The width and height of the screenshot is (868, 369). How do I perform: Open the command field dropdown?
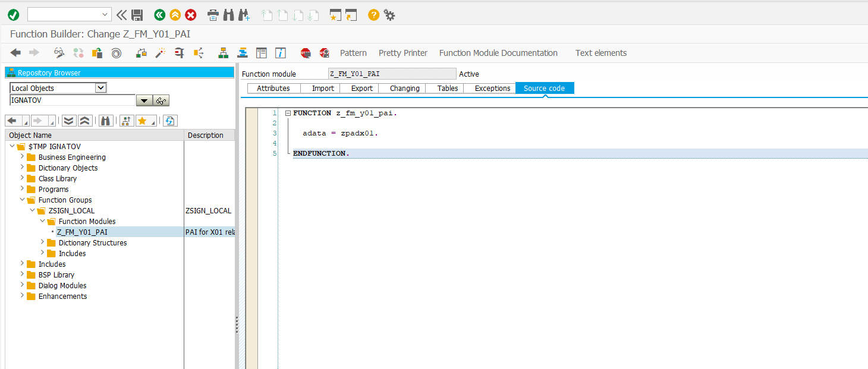pos(105,15)
